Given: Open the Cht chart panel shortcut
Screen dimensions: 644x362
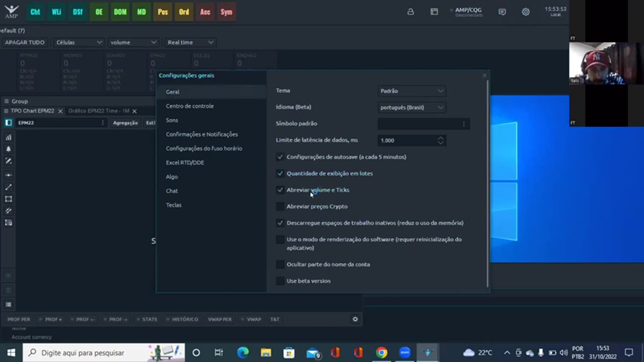Looking at the screenshot, I should (35, 12).
